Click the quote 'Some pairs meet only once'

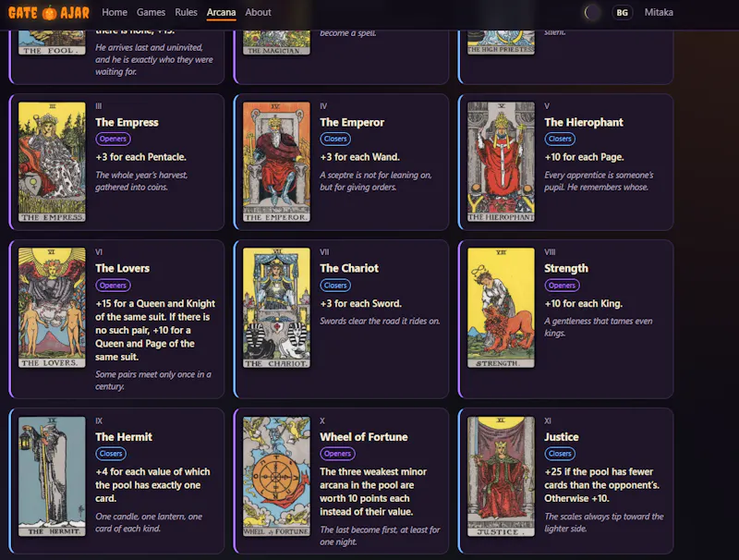pyautogui.click(x=153, y=381)
